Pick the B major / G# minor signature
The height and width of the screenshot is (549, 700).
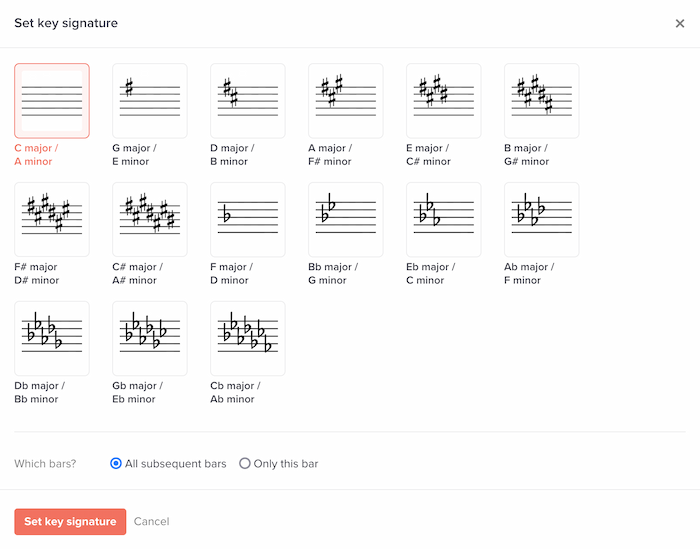tap(541, 101)
